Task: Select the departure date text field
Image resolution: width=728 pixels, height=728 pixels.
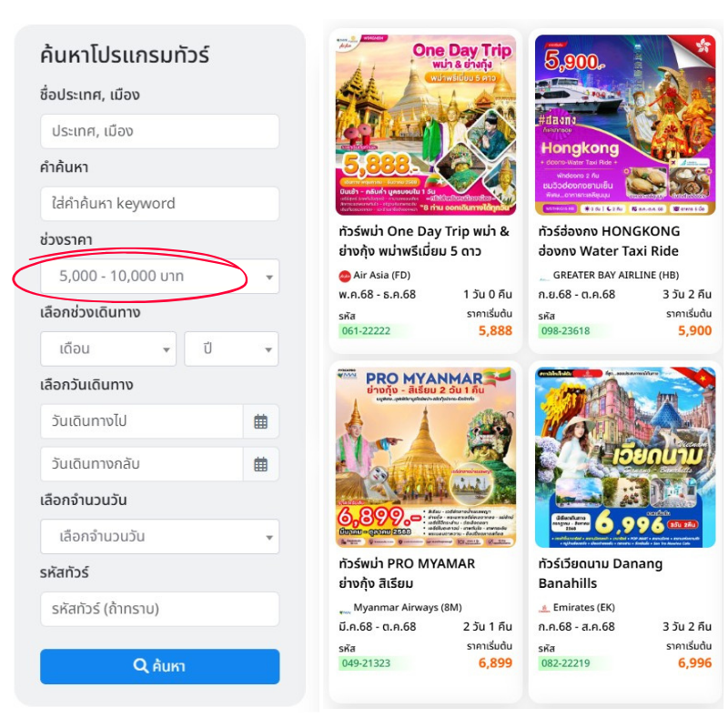Action: [141, 421]
